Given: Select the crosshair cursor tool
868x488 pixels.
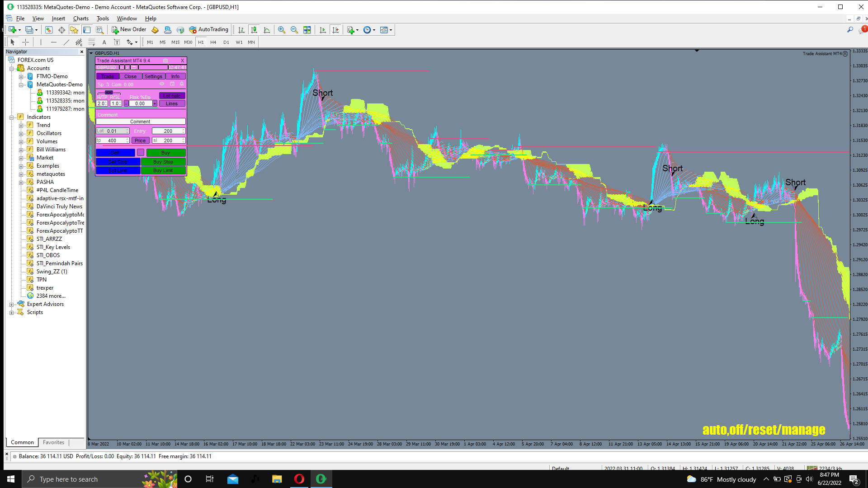Looking at the screenshot, I should (x=25, y=42).
